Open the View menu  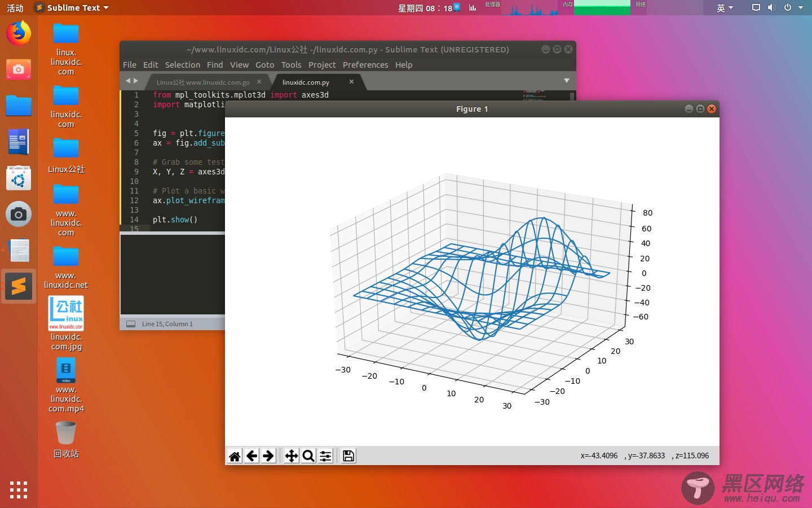point(239,65)
